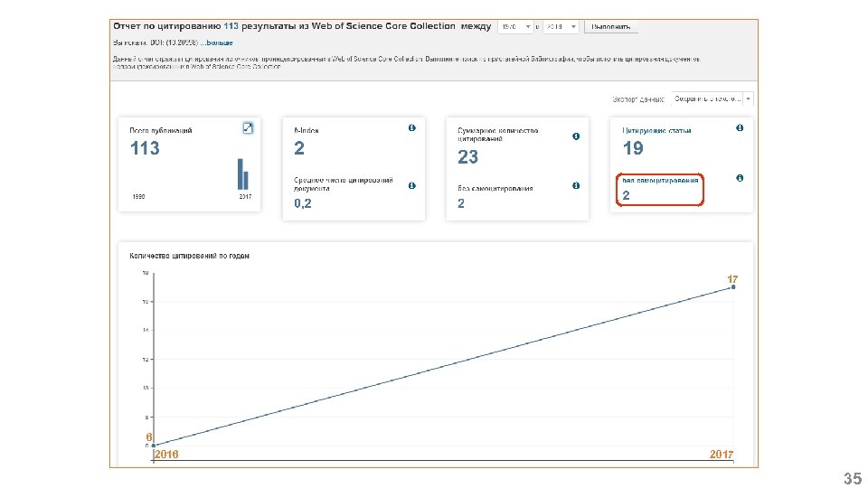Click the 113 total publications number

(x=145, y=148)
